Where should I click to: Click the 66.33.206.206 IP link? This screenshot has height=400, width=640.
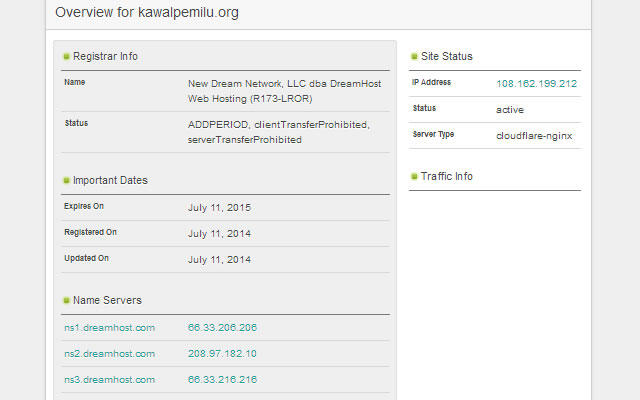222,328
